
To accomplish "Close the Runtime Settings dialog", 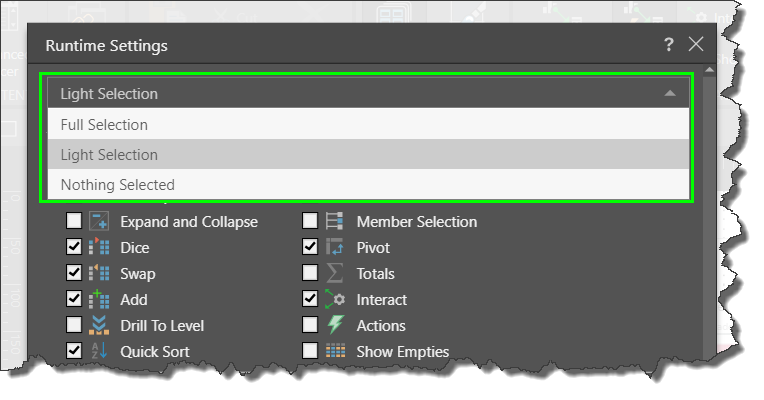I will pos(696,45).
